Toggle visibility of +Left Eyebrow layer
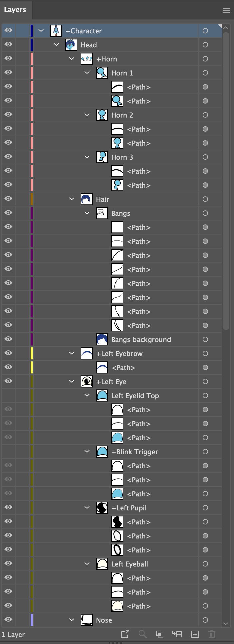Viewport: 234px width, 644px height. [x=8, y=353]
